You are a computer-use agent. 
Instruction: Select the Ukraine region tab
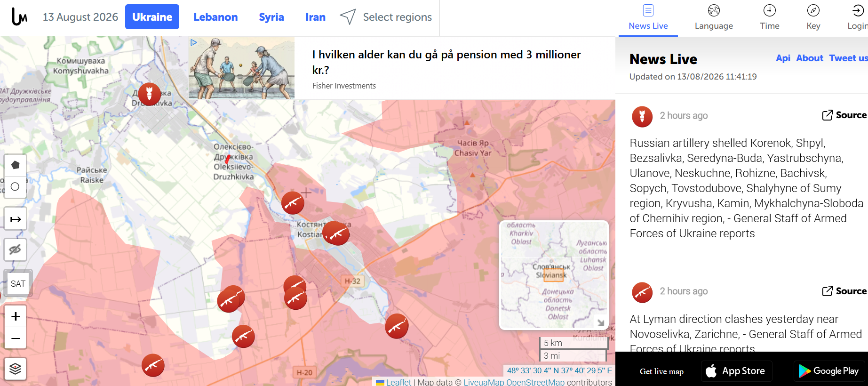[x=152, y=17]
